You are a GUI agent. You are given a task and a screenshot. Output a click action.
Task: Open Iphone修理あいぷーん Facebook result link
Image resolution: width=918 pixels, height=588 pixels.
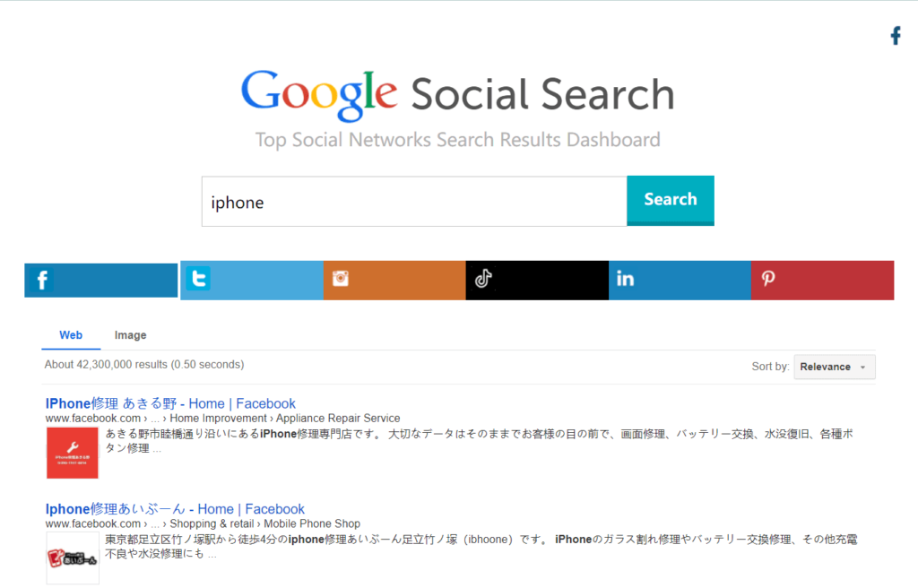click(175, 509)
